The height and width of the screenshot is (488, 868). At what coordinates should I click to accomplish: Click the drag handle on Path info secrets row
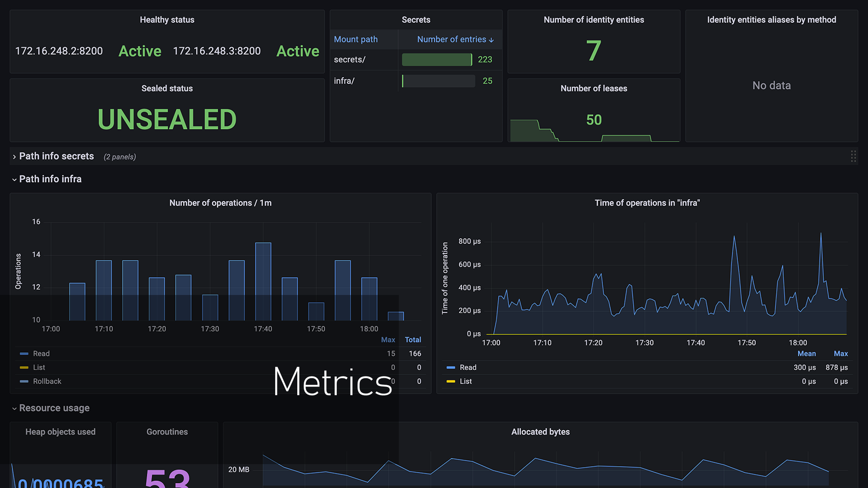point(853,156)
